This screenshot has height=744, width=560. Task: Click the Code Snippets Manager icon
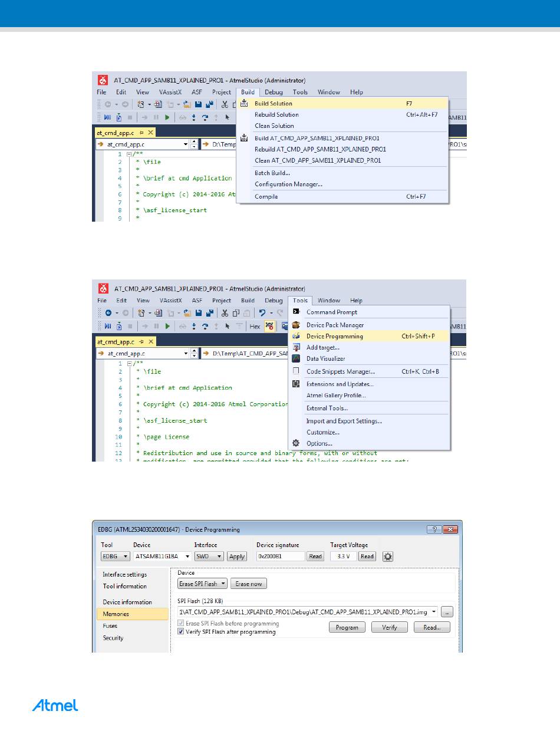297,371
